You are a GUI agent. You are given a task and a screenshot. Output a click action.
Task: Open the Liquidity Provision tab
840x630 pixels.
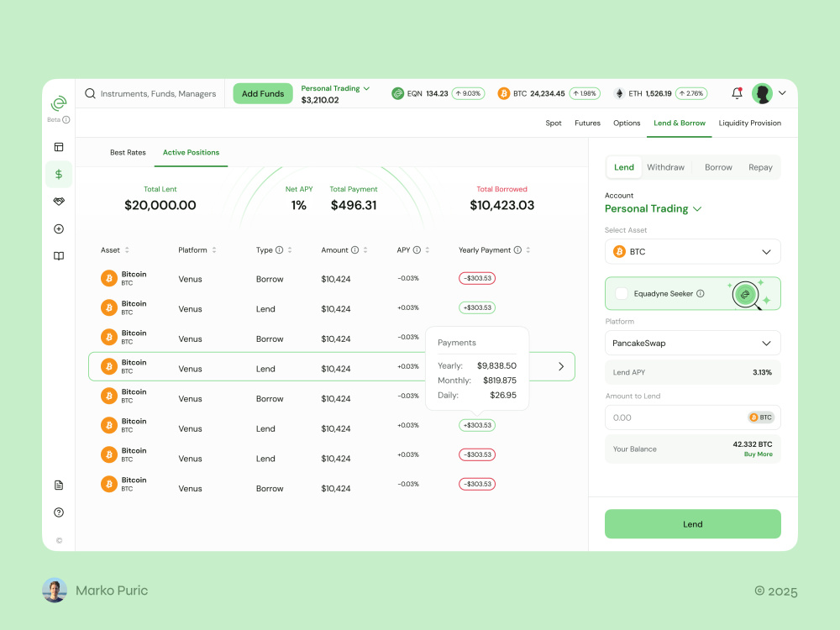click(x=749, y=123)
